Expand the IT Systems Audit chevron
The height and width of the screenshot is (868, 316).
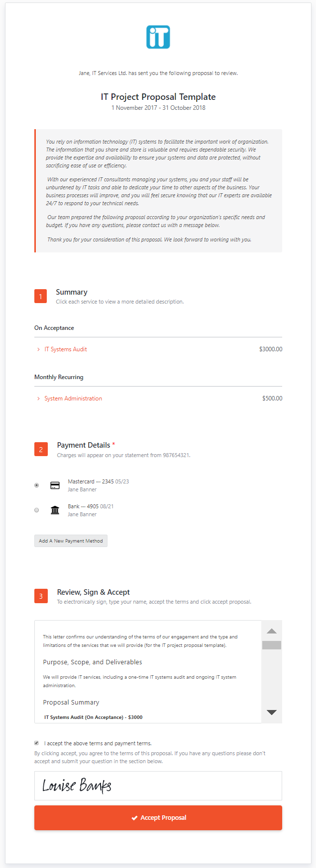(38, 349)
